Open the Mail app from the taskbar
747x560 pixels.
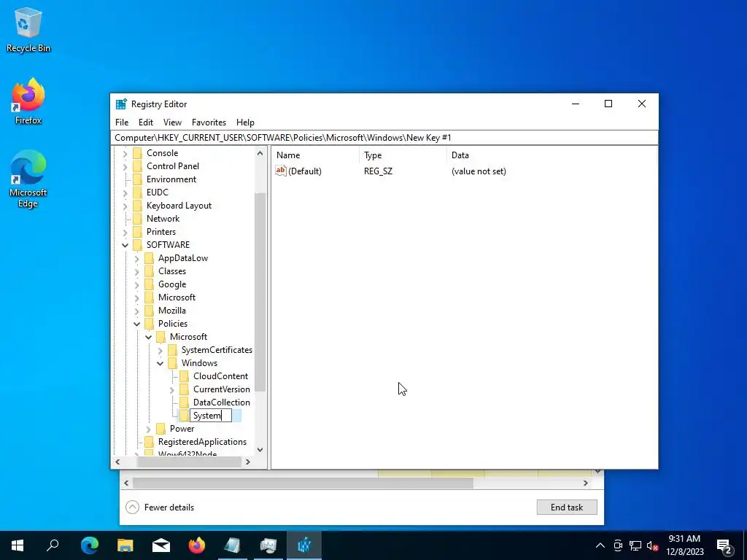[161, 545]
